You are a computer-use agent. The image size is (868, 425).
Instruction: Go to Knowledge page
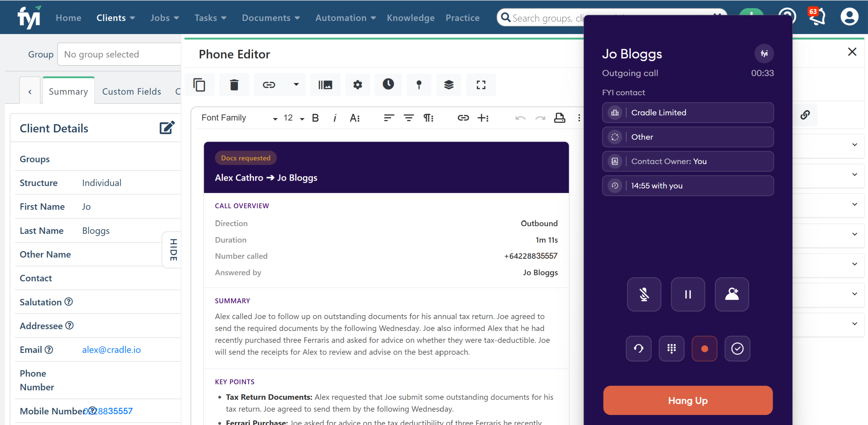(x=410, y=18)
